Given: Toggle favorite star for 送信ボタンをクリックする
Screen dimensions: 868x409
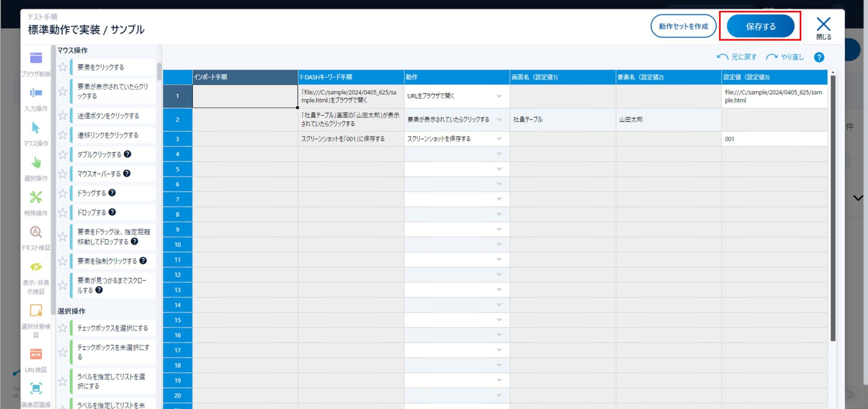Looking at the screenshot, I should tap(63, 116).
